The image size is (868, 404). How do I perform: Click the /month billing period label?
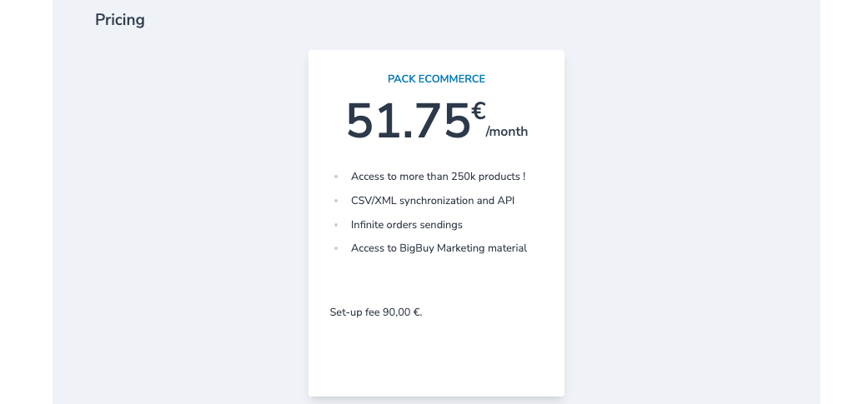506,132
